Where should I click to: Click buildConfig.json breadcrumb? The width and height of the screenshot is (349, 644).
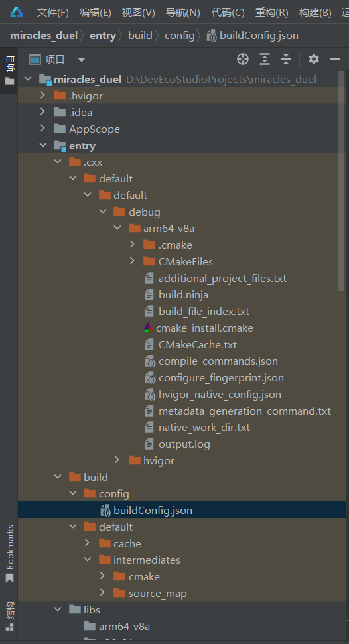(x=253, y=36)
